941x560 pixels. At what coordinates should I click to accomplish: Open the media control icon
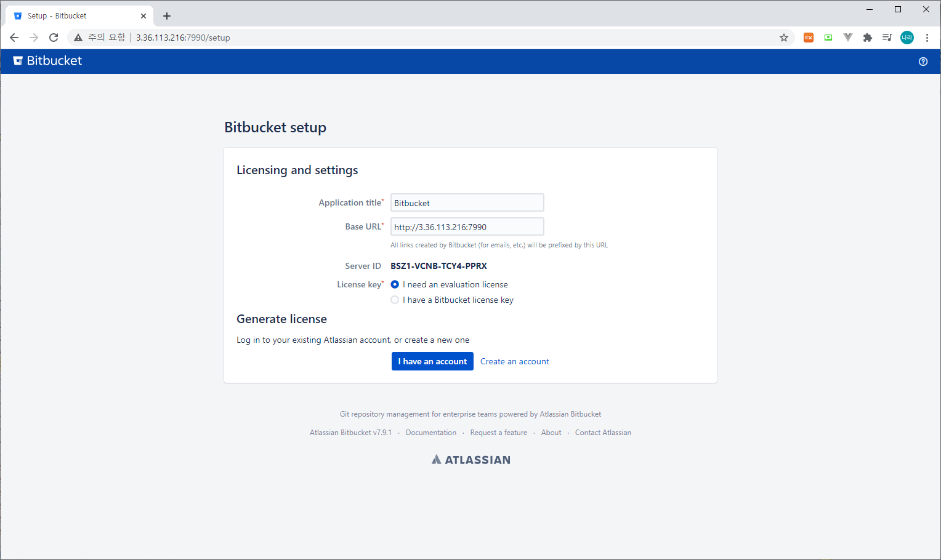pyautogui.click(x=887, y=38)
